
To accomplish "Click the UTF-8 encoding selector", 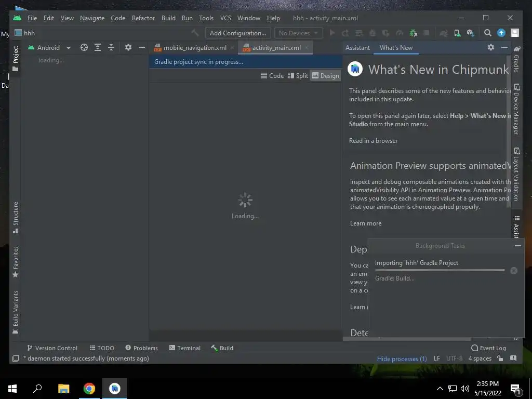I will click(454, 358).
